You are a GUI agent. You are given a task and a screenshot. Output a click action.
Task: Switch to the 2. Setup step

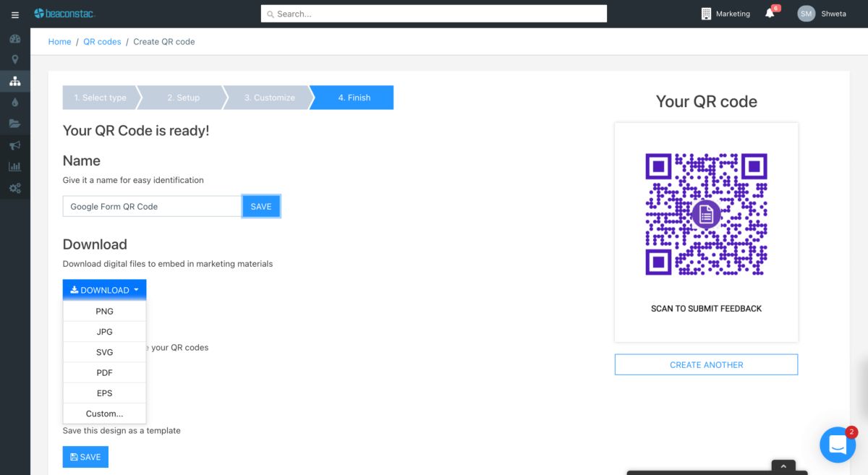click(182, 97)
